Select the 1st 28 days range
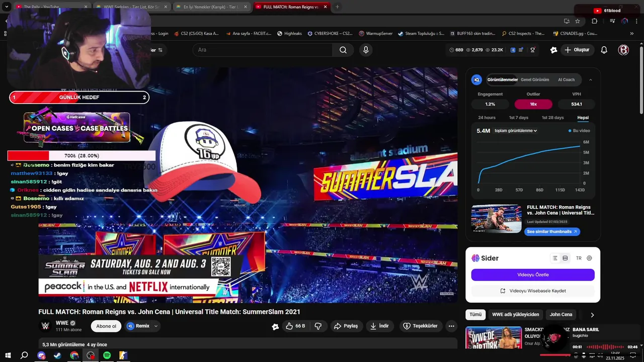Viewport: 644px width, 362px height. pos(552,118)
